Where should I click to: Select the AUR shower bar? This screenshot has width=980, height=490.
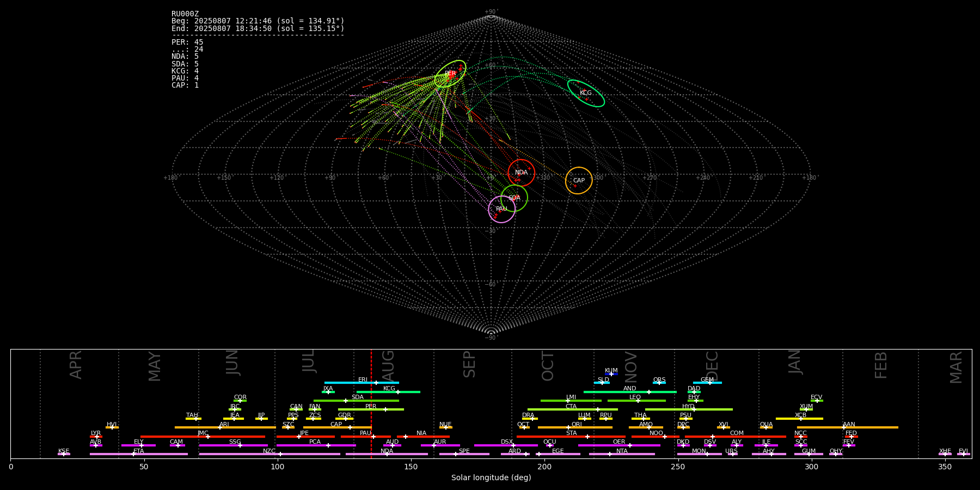click(x=440, y=445)
